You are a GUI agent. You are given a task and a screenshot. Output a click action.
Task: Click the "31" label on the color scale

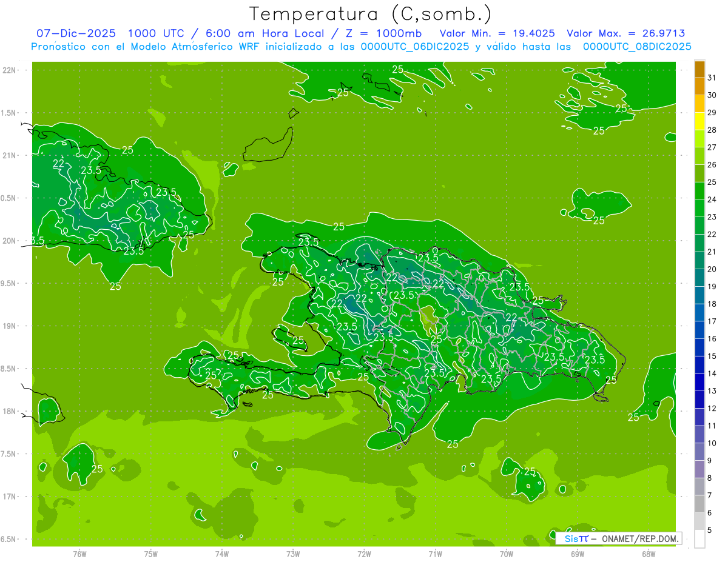pos(712,78)
